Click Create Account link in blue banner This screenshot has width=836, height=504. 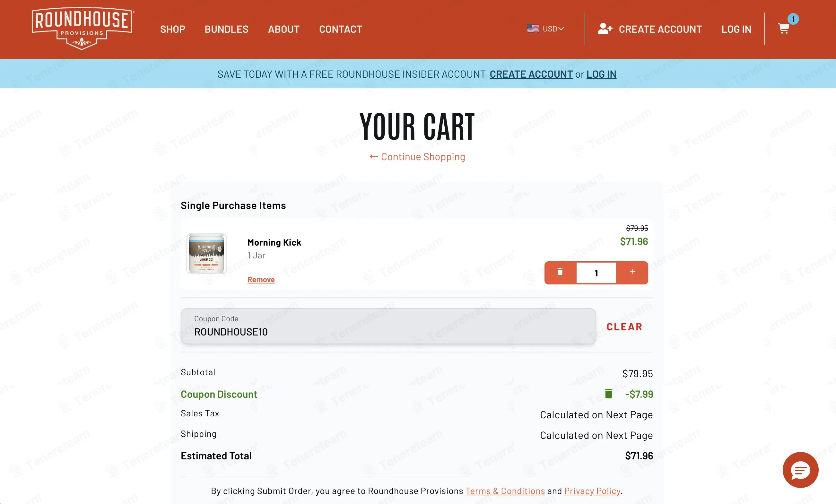tap(531, 74)
